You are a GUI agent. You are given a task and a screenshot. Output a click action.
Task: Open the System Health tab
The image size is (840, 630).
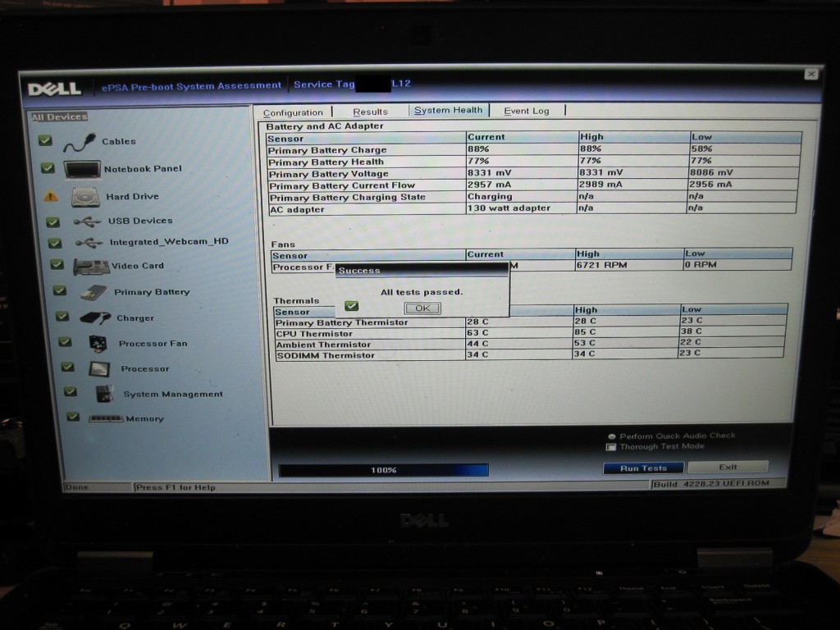click(449, 110)
